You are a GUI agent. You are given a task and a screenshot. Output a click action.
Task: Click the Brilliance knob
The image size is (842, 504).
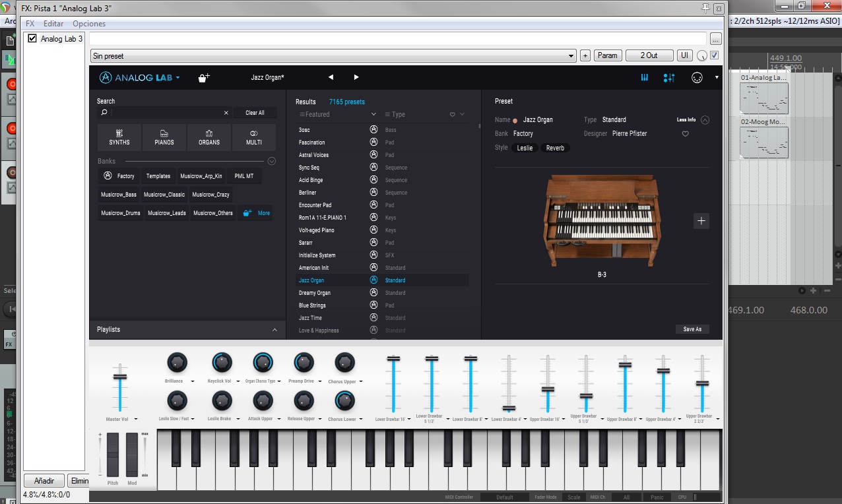177,362
